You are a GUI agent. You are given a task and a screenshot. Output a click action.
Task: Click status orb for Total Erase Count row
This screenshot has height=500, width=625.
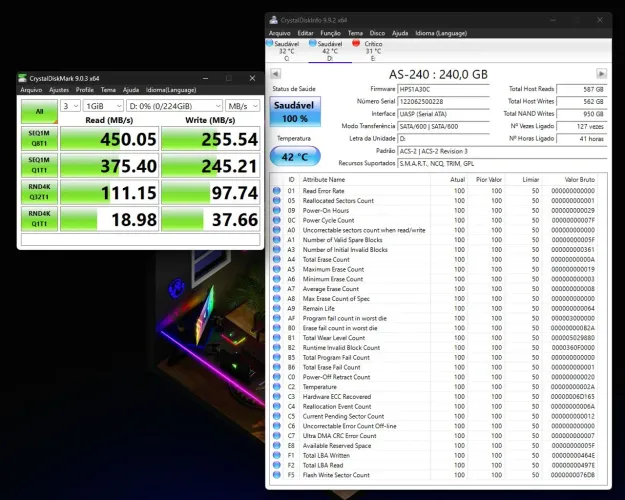[277, 259]
